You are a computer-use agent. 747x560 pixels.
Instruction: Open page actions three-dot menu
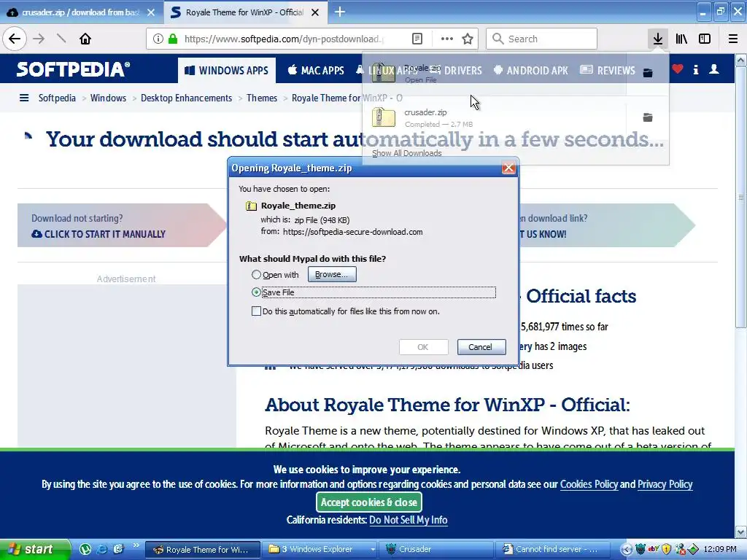click(x=447, y=39)
